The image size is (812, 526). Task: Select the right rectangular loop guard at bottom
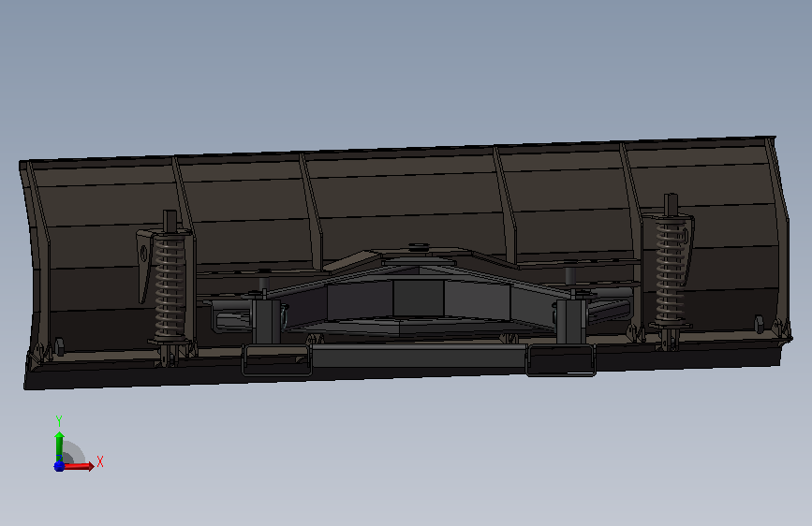(x=561, y=359)
